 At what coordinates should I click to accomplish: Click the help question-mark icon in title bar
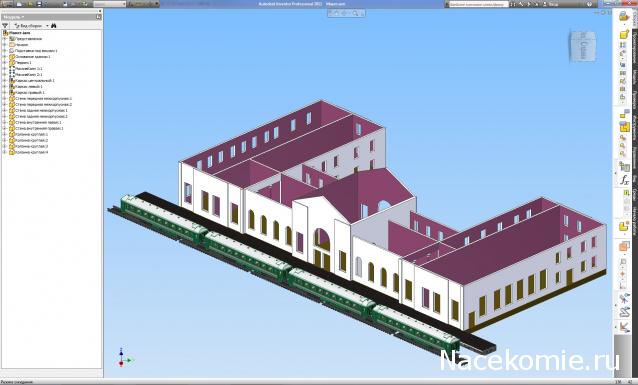[590, 4]
